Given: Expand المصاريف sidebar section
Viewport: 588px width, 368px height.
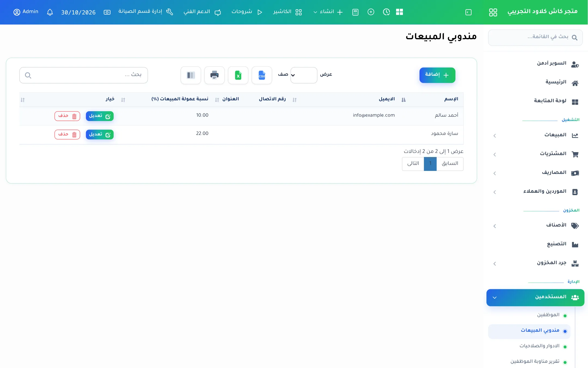Looking at the screenshot, I should (x=535, y=173).
